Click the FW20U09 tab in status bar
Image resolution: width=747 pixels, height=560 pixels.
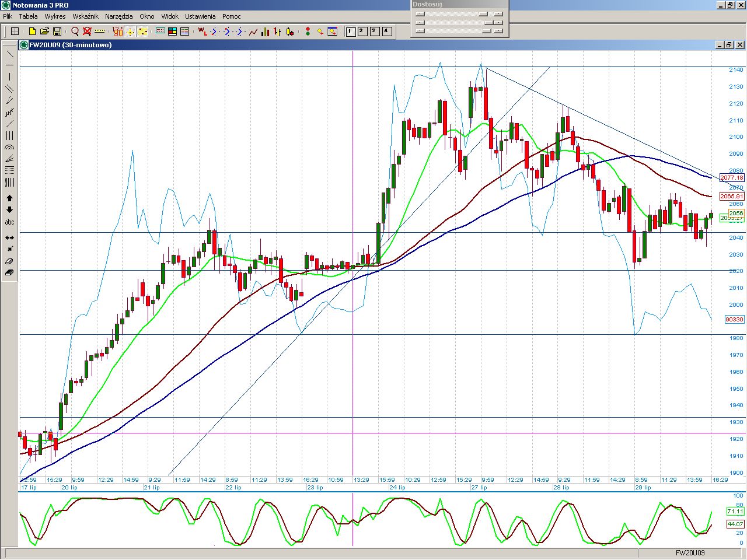690,552
